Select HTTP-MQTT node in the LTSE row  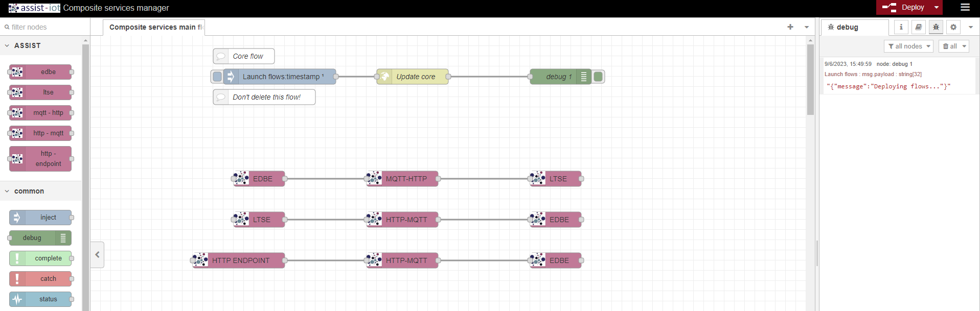pyautogui.click(x=402, y=220)
